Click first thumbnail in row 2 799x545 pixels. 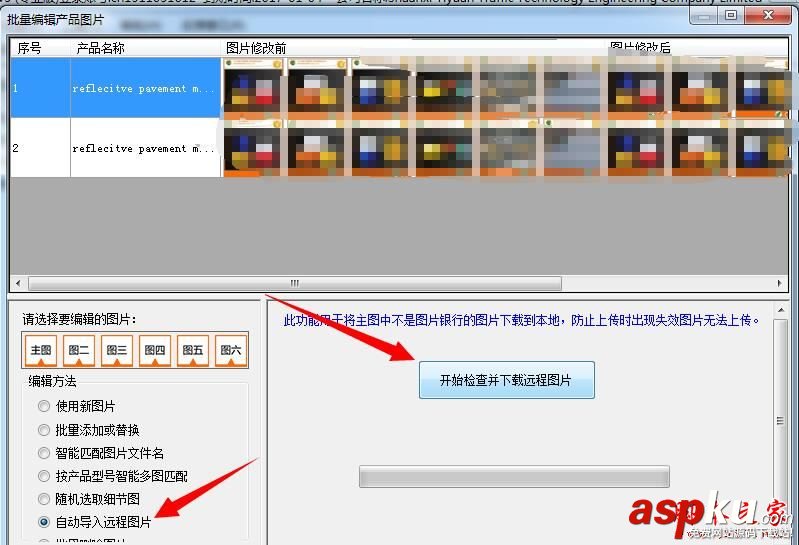pos(253,148)
